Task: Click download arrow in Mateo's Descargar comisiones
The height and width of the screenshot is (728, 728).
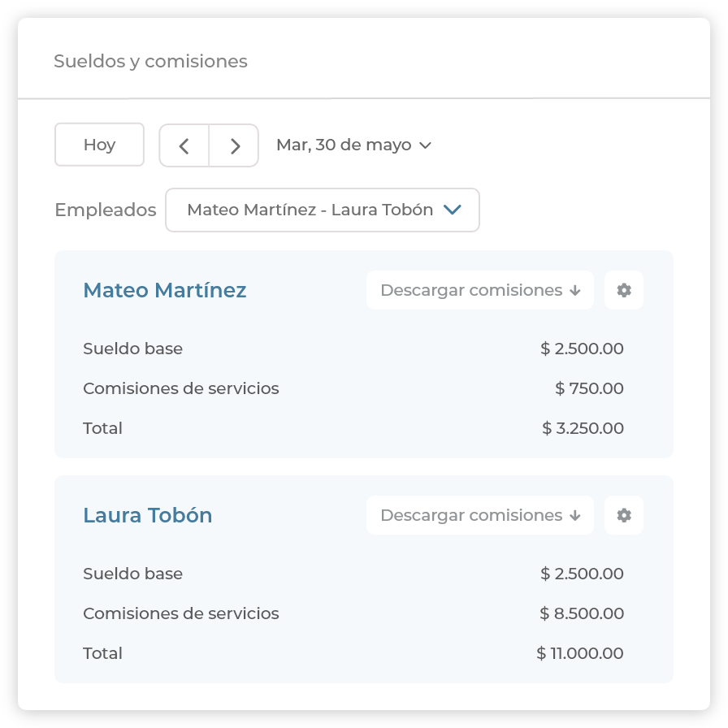Action: click(x=575, y=291)
